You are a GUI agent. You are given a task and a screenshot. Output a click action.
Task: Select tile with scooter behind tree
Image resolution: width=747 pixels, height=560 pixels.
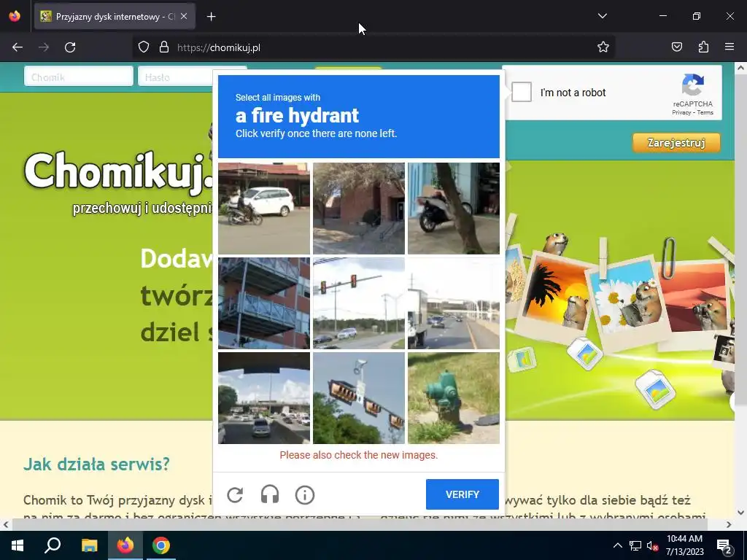coord(454,209)
